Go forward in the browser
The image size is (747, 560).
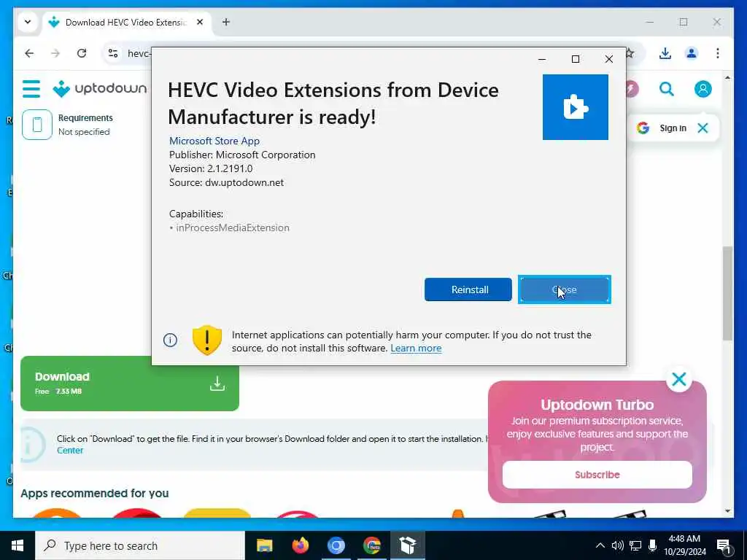click(55, 53)
